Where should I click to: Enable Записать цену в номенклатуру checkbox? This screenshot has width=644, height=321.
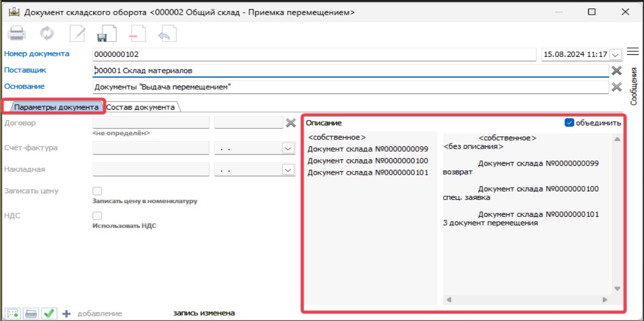tap(97, 191)
